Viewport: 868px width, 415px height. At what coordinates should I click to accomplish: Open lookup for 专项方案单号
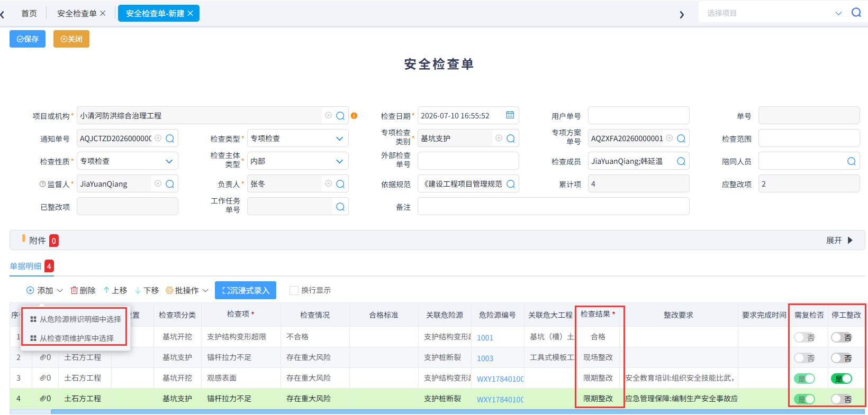point(681,139)
